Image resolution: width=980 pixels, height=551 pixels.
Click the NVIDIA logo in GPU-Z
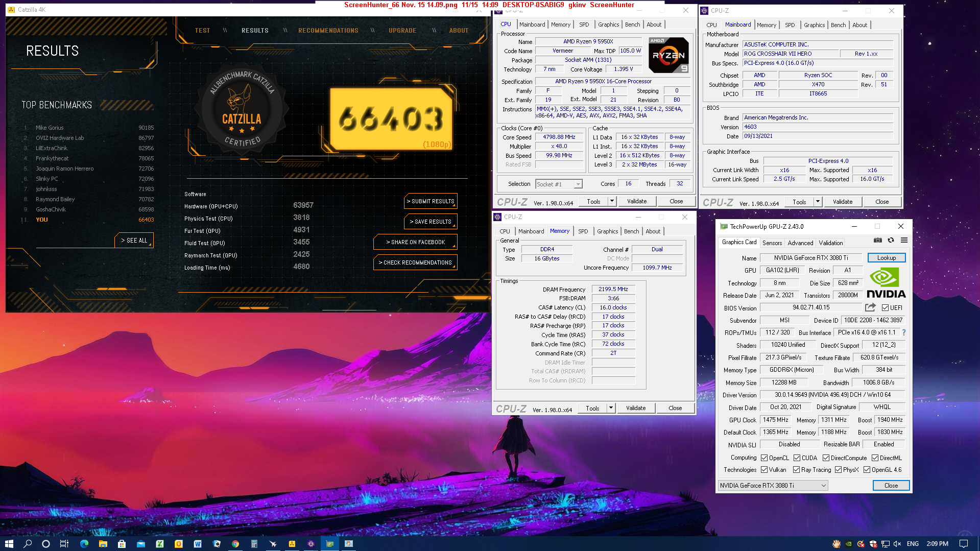[x=886, y=283]
